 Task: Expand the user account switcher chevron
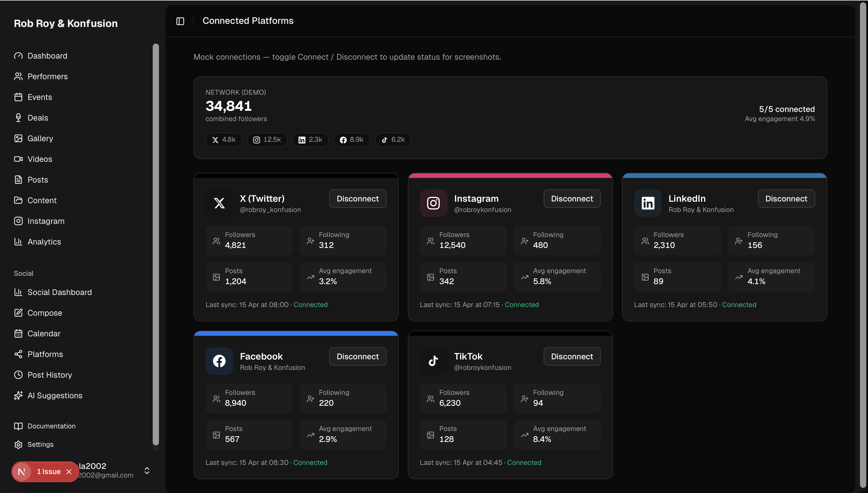pos(147,471)
